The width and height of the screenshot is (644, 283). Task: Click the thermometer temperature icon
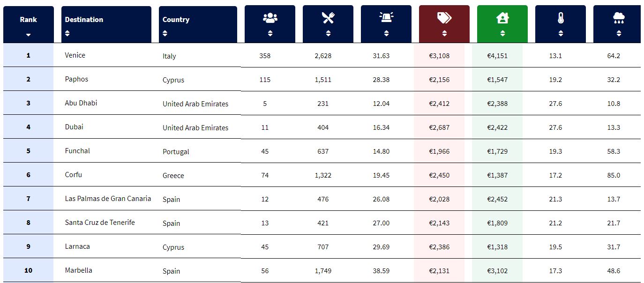(561, 18)
